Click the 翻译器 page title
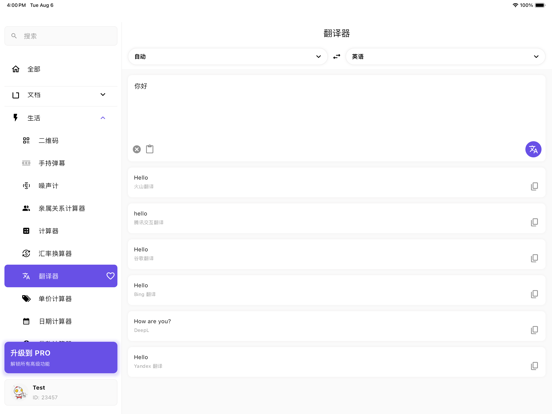 (x=337, y=33)
